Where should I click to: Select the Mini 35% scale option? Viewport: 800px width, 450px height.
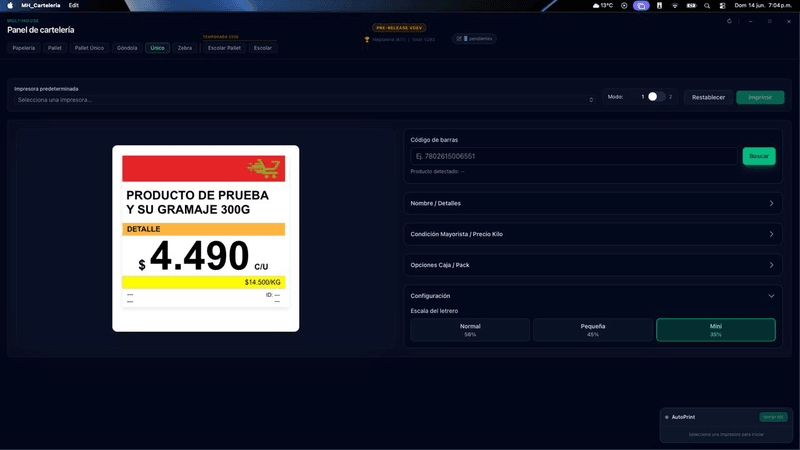pyautogui.click(x=716, y=330)
